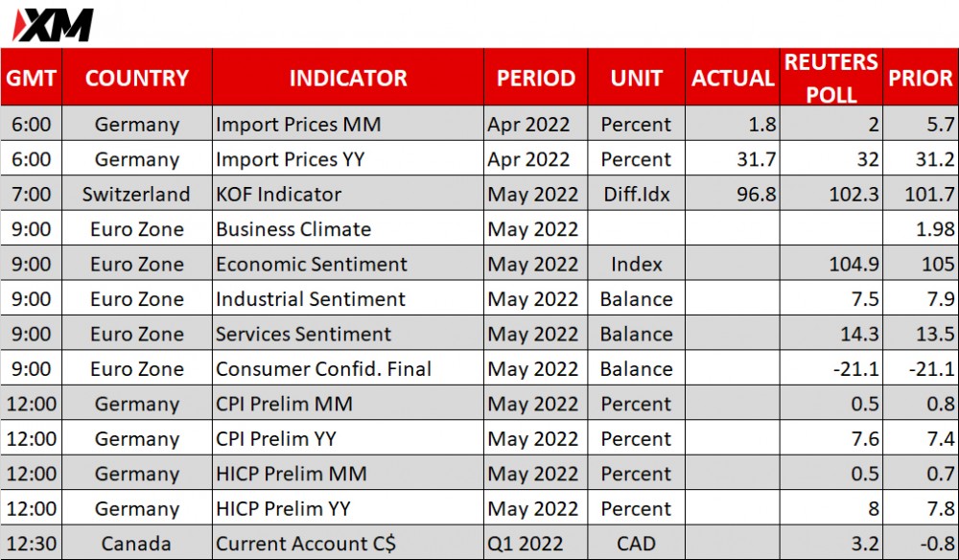
Task: Select the GMT column header
Action: tap(32, 77)
